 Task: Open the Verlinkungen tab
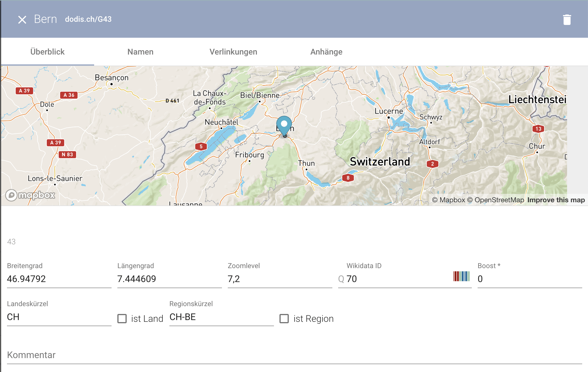(x=233, y=52)
